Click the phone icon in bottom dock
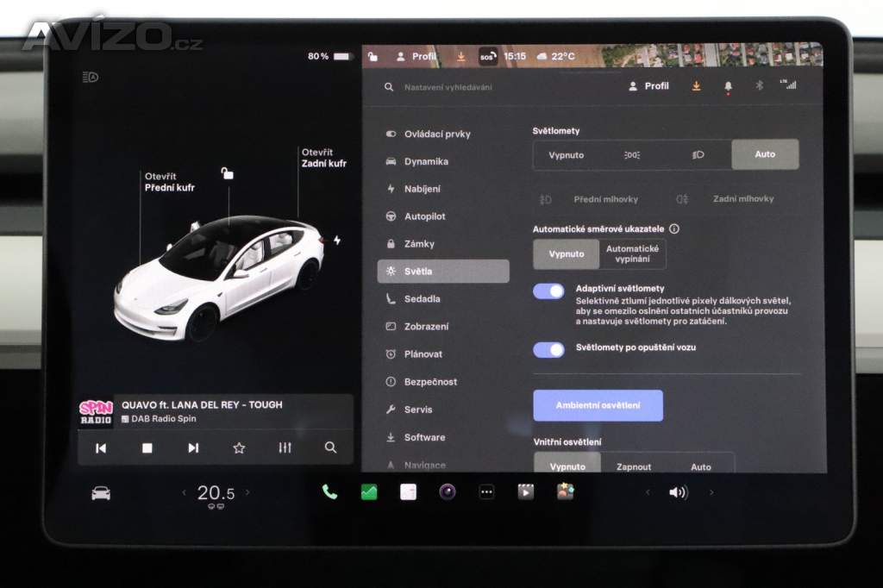The width and height of the screenshot is (883, 588). [329, 492]
